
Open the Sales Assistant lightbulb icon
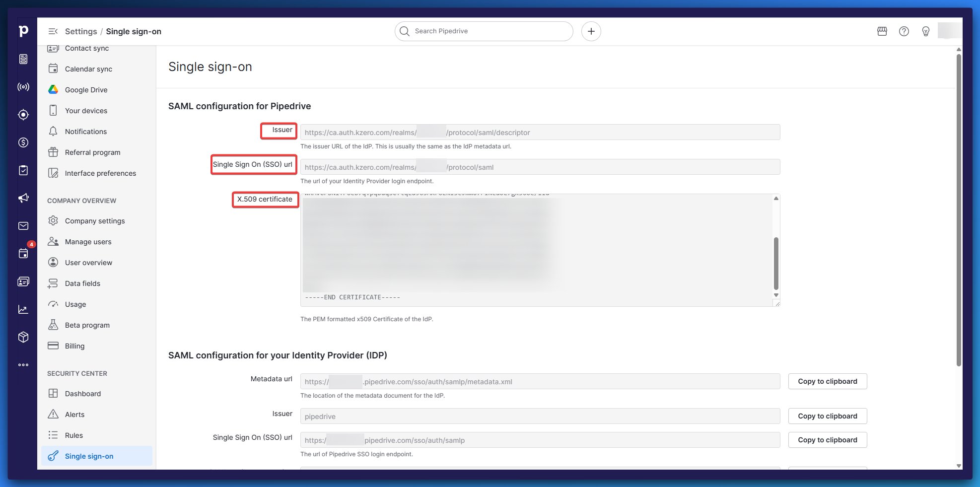[925, 31]
